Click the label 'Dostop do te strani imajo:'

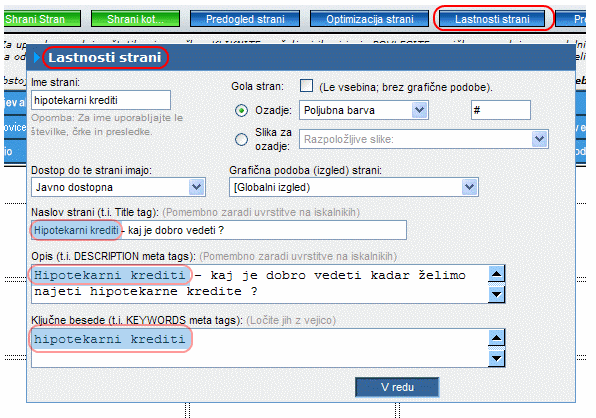point(91,170)
